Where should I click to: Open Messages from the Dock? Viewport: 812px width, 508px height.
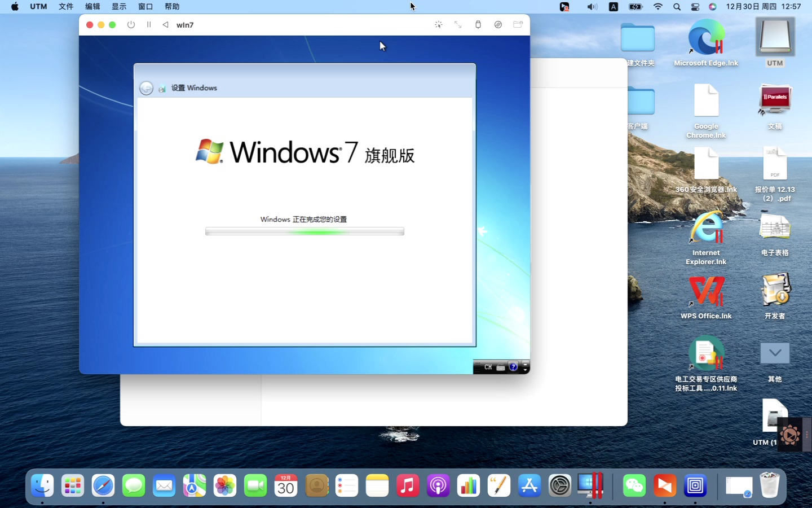coord(134,485)
